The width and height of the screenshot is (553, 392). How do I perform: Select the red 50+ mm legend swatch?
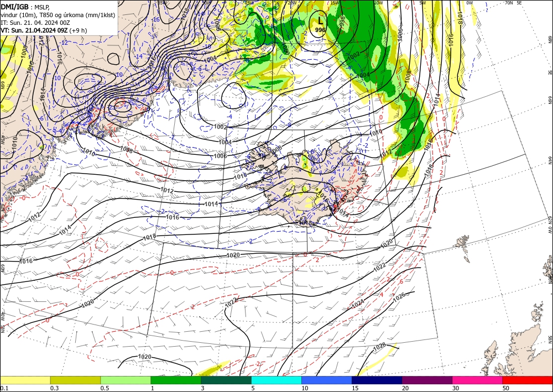(528, 380)
